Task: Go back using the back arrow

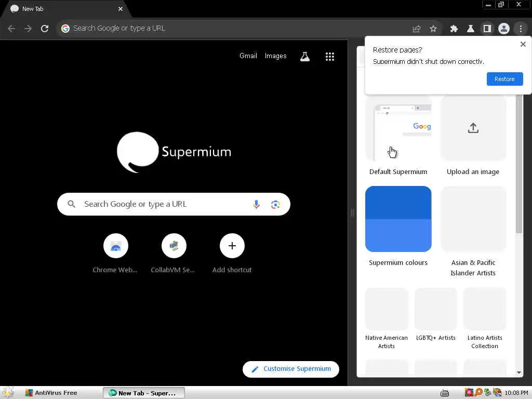Action: click(x=11, y=29)
